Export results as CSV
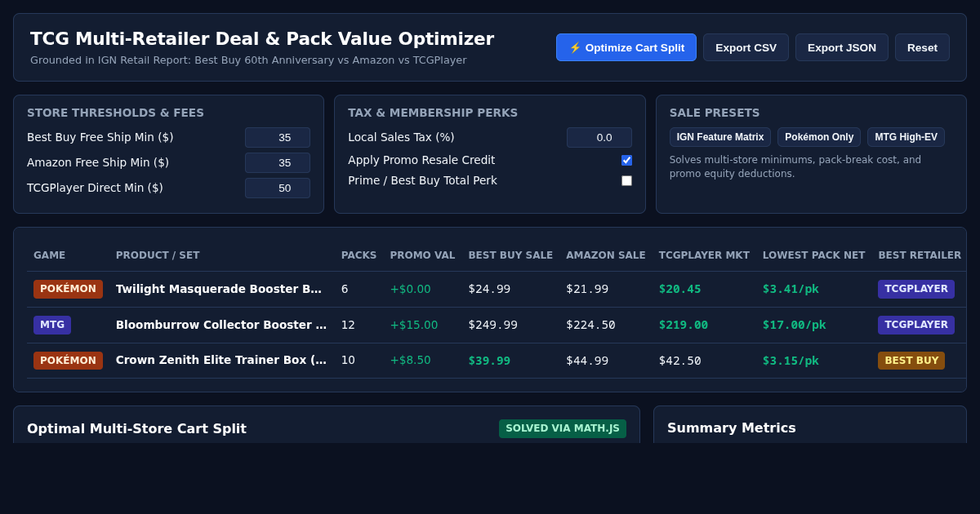This screenshot has width=980, height=514. [x=746, y=47]
